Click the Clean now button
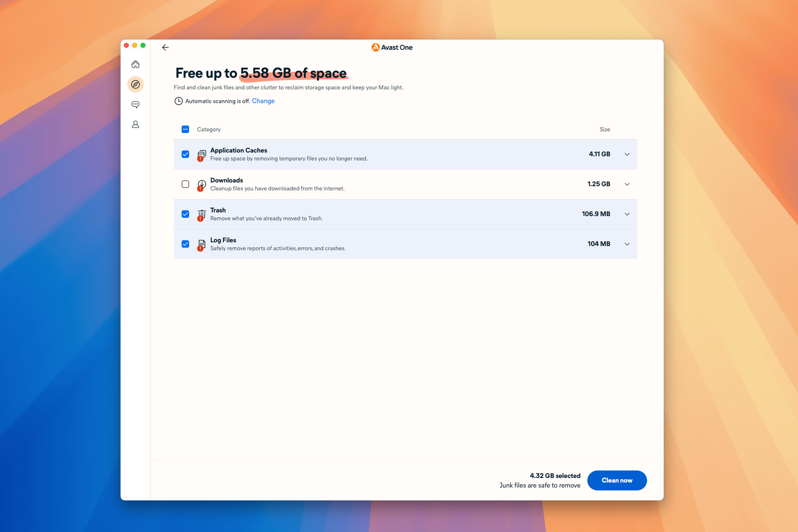The width and height of the screenshot is (798, 532). pyautogui.click(x=616, y=480)
